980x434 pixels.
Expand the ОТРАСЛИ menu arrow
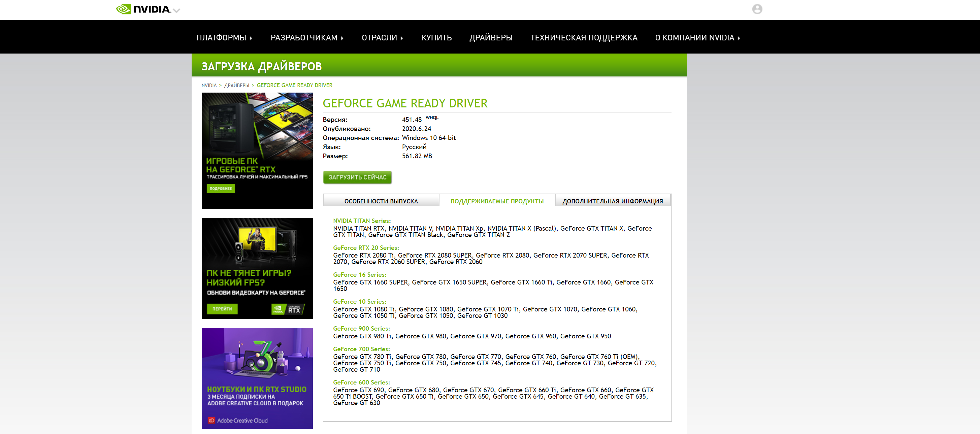(382, 38)
